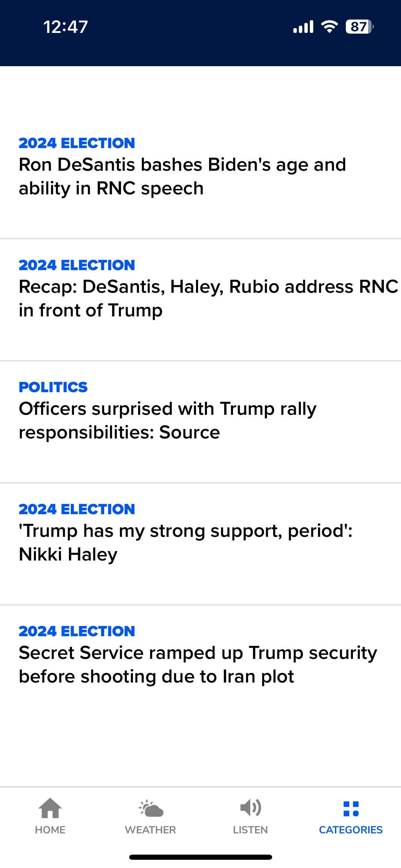The image size is (401, 868).
Task: Read Officers surprised with Trump rally responsibilities
Action: coord(168,420)
